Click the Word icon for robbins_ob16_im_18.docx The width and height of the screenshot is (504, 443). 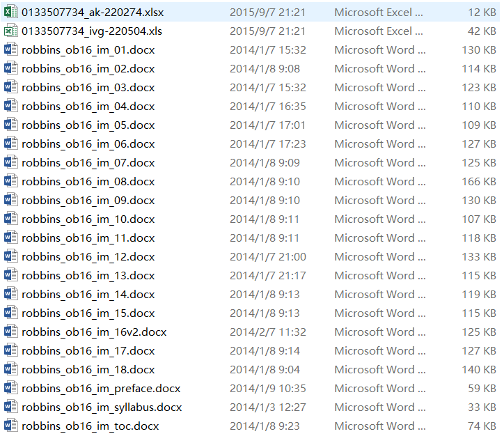tap(10, 369)
